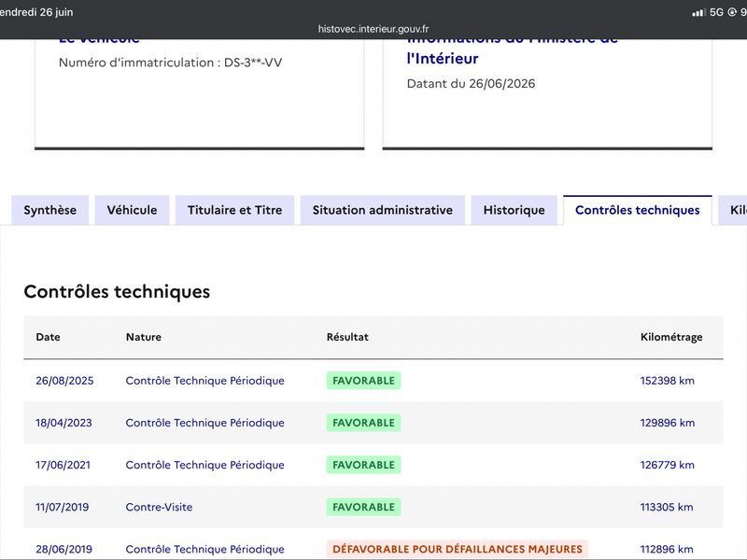Click FAVORABLE badge for 26/08/2025

point(363,381)
